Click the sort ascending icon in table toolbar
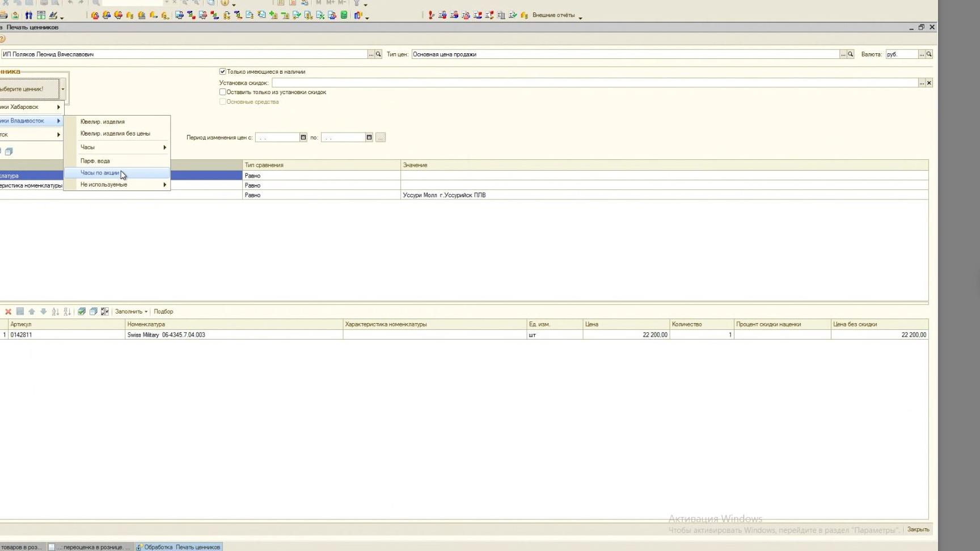 point(56,311)
